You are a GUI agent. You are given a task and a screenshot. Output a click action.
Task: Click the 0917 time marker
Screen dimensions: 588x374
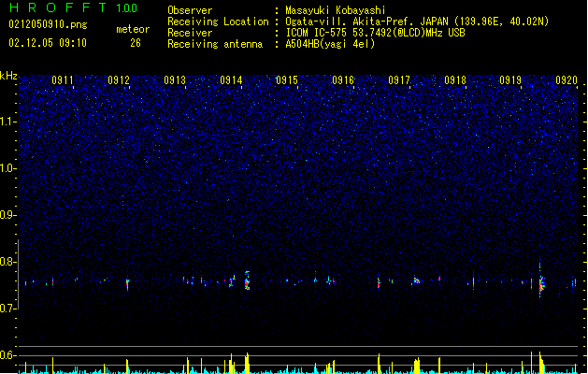click(399, 80)
